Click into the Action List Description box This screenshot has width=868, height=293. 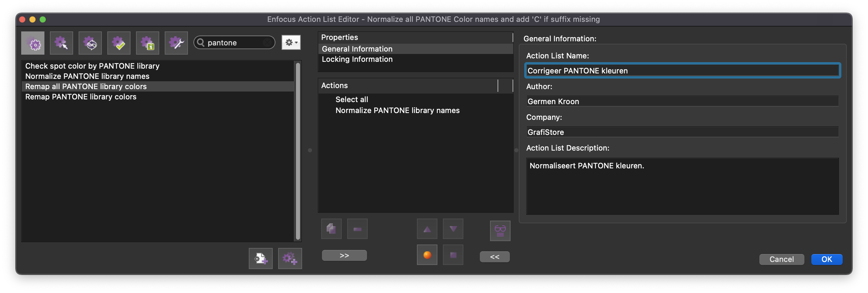tap(683, 186)
